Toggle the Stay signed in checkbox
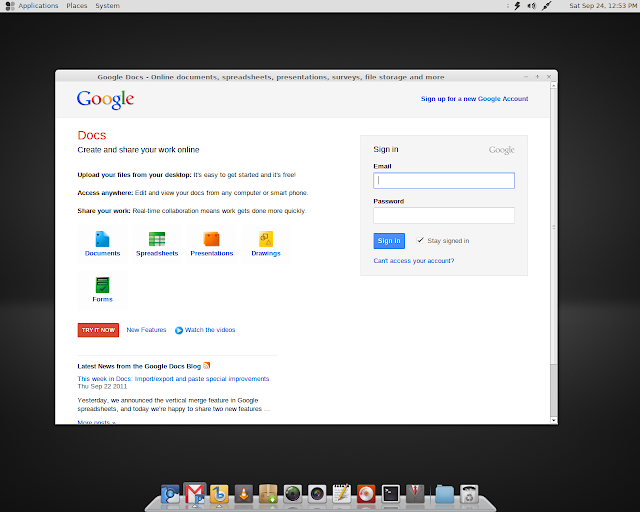Screen dimensions: 640x512 420,240
